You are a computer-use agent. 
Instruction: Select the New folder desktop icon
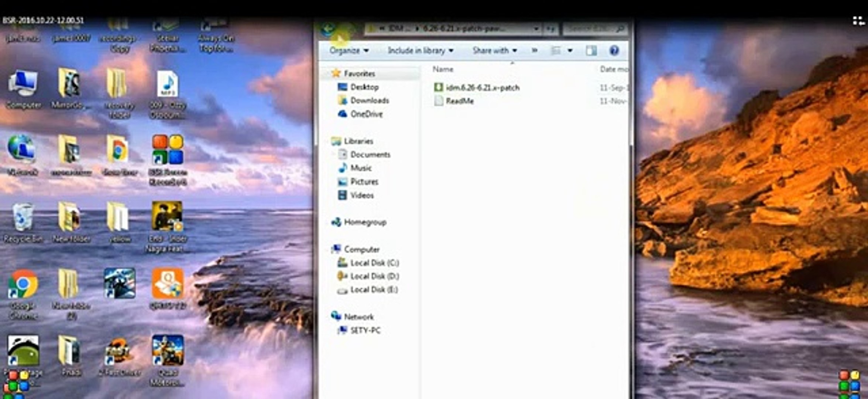pos(71,222)
